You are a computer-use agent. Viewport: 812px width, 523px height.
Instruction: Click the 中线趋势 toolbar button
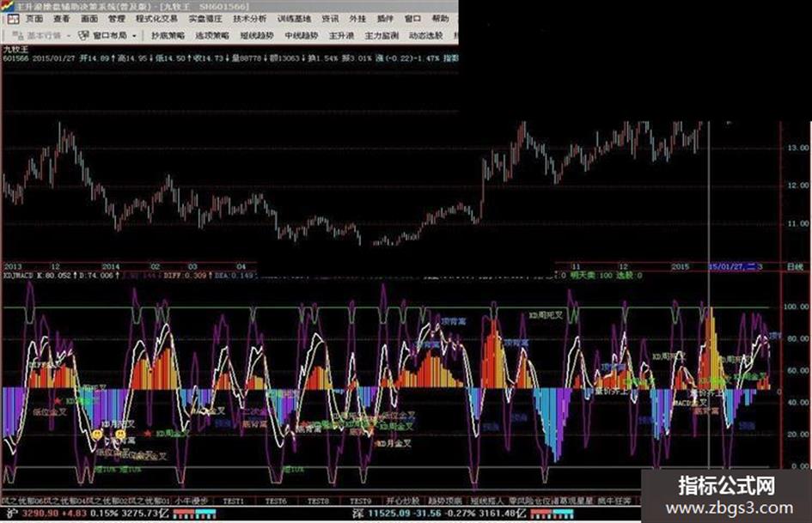(302, 36)
